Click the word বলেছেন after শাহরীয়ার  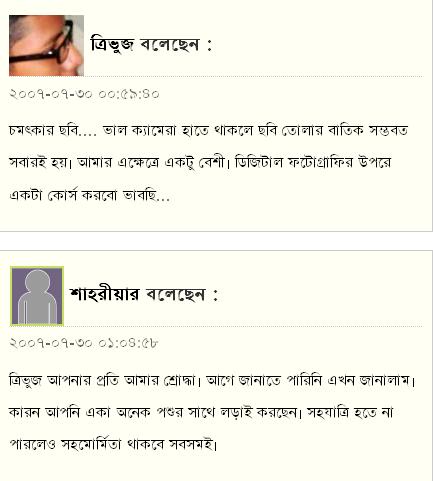[175, 294]
